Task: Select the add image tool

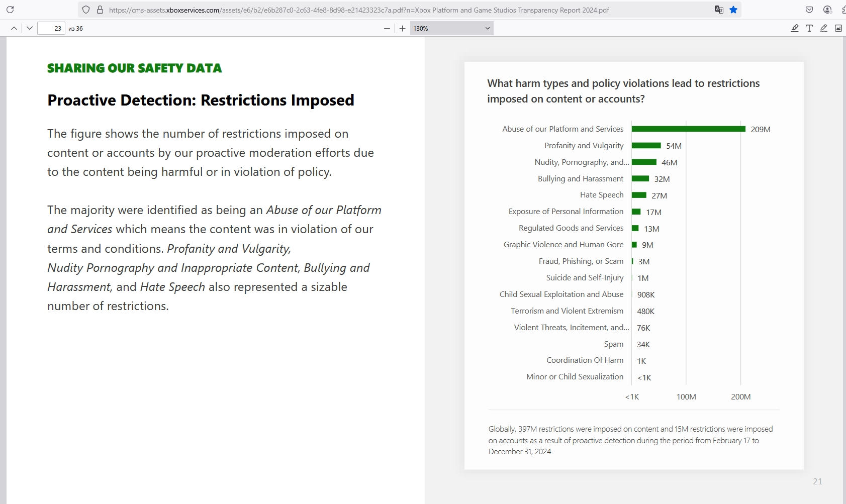Action: [838, 28]
